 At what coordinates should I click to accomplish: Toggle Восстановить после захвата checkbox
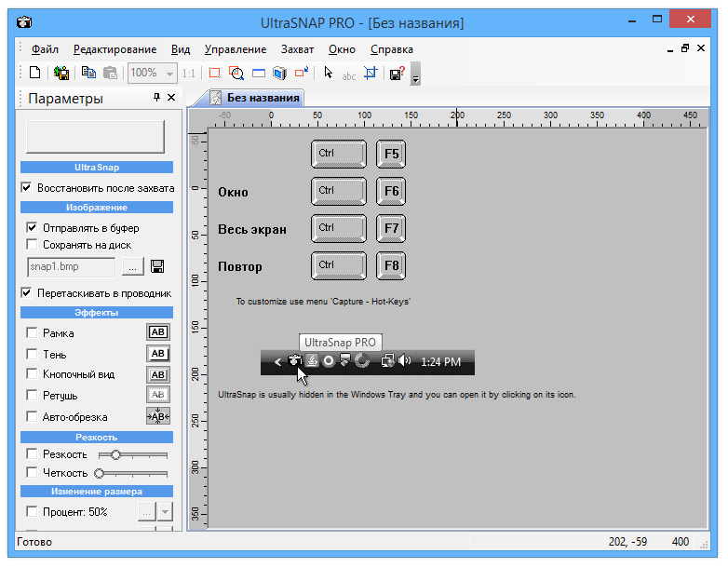pos(26,188)
